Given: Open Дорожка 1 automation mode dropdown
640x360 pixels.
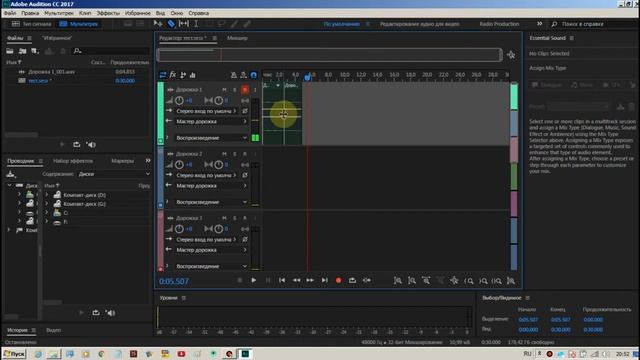Looking at the screenshot, I should pos(211,138).
